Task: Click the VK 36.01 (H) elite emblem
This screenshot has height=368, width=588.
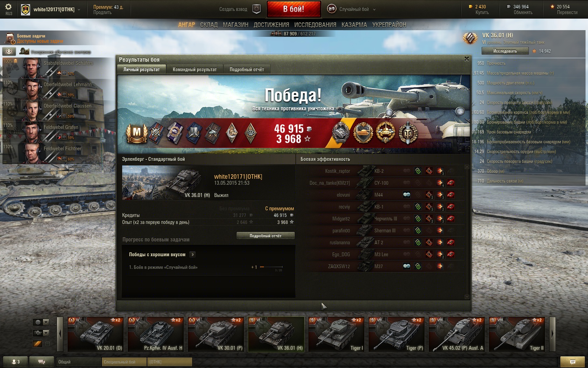Action: 470,38
